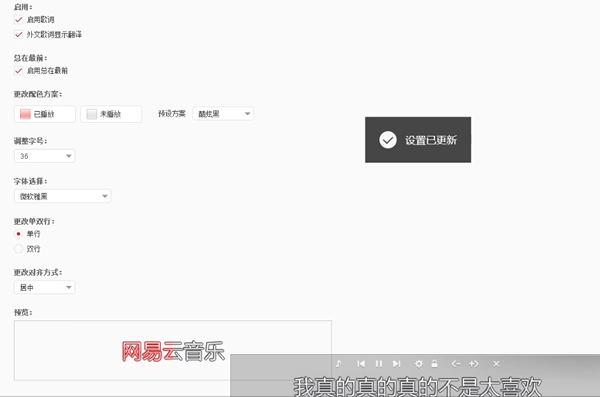Skip to next track on lyrics bar
The height and width of the screenshot is (397, 600).
396,364
